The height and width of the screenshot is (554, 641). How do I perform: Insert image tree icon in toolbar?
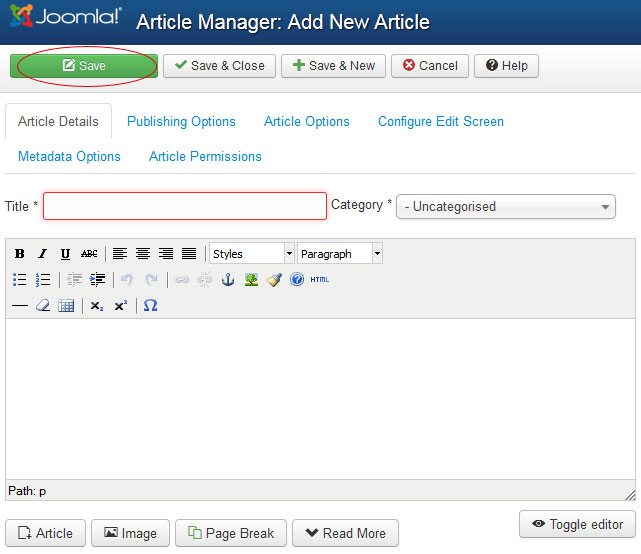point(251,280)
